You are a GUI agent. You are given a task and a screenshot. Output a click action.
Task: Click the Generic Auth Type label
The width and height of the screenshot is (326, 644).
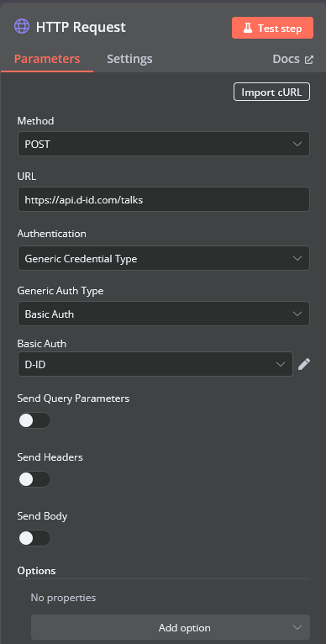(x=60, y=291)
